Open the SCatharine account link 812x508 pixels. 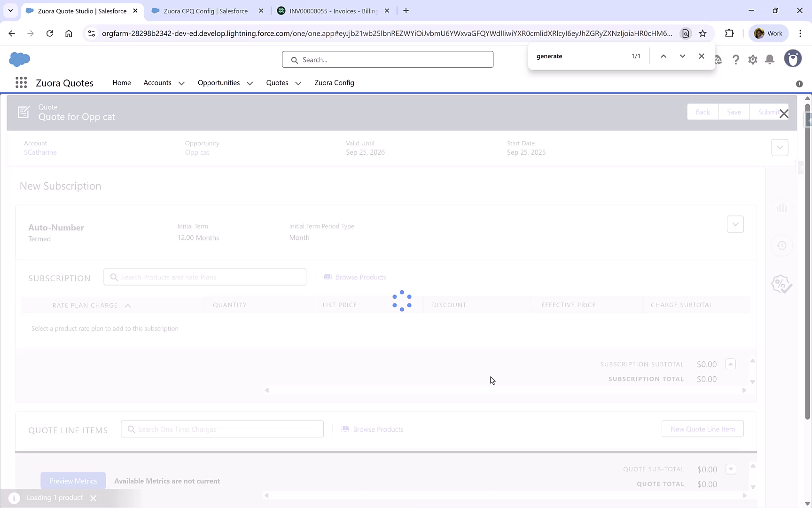[x=40, y=152]
